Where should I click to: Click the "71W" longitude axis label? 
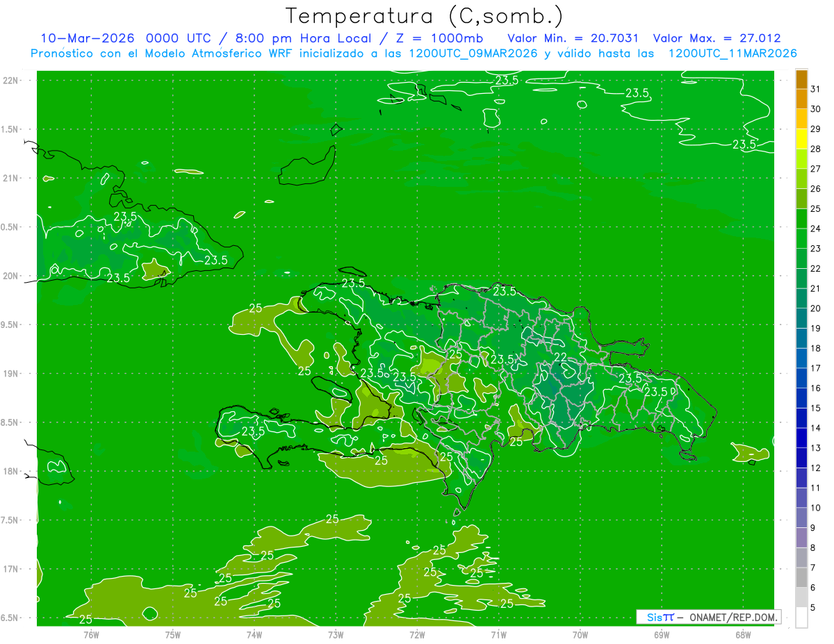coord(498,634)
